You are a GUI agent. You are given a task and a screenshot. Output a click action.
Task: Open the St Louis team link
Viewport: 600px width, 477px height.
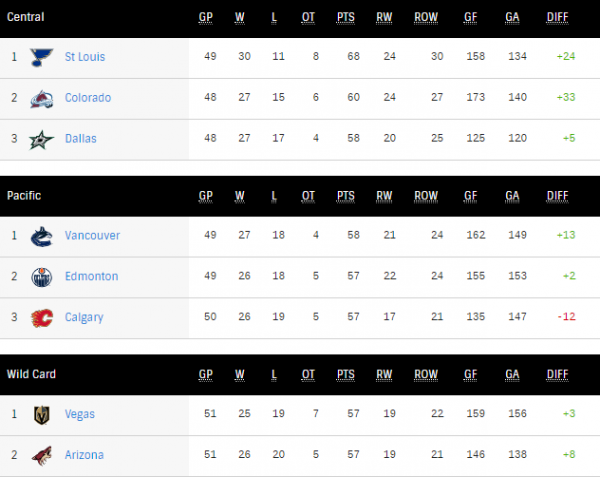84,57
